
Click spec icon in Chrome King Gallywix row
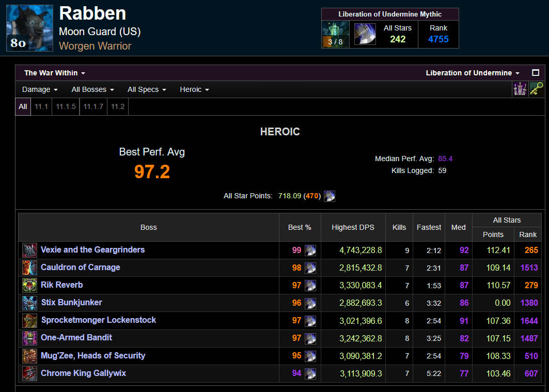[x=310, y=373]
